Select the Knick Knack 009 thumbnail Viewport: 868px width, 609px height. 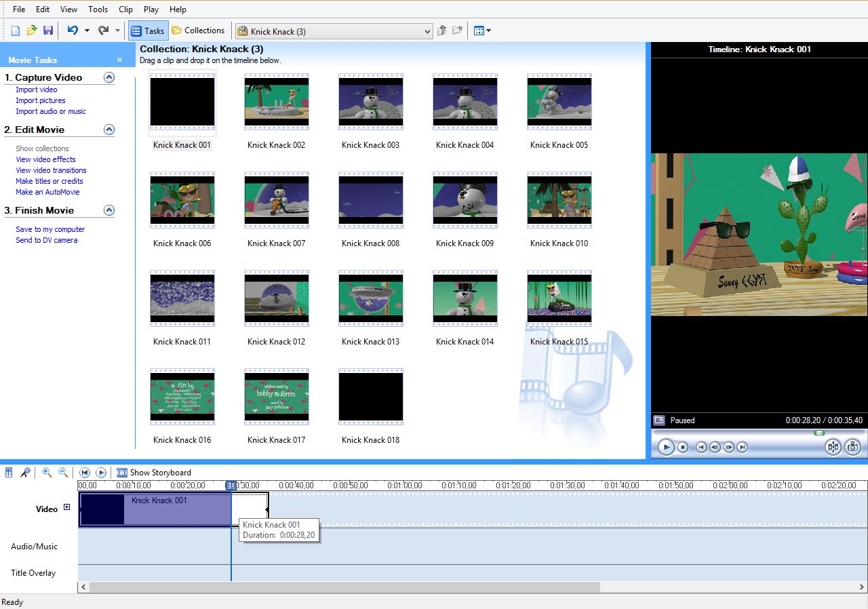tap(465, 201)
